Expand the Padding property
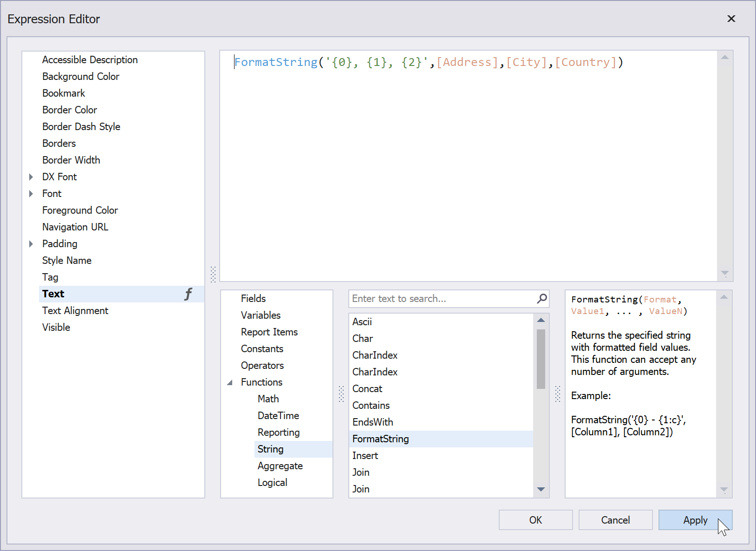 31,243
